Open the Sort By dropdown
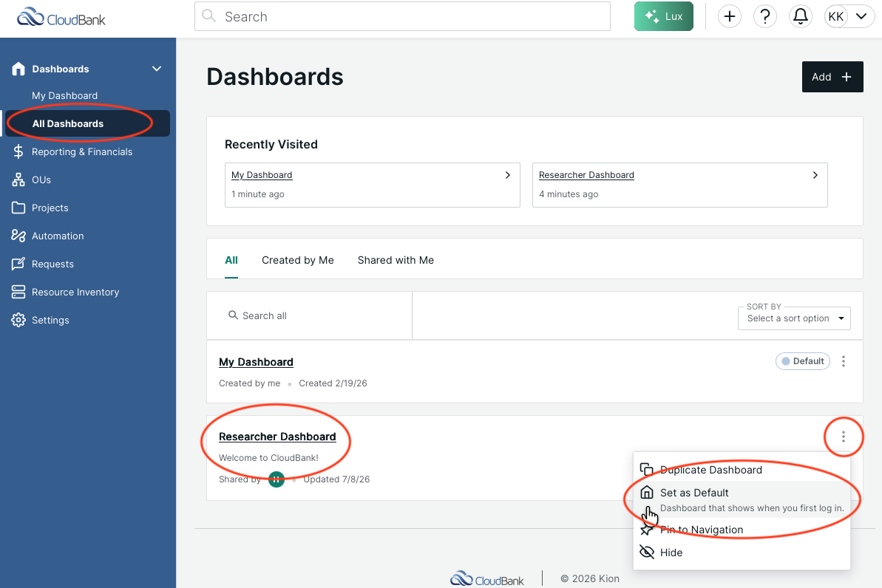This screenshot has width=882, height=588. coord(794,318)
